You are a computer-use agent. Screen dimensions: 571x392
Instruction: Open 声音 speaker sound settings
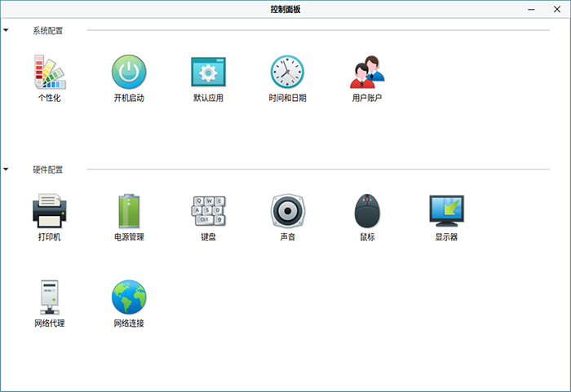pos(287,212)
